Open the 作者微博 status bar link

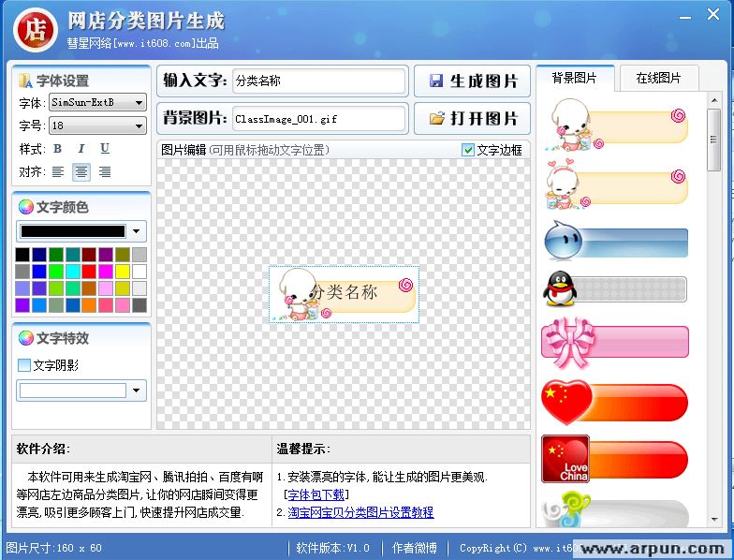click(x=414, y=548)
